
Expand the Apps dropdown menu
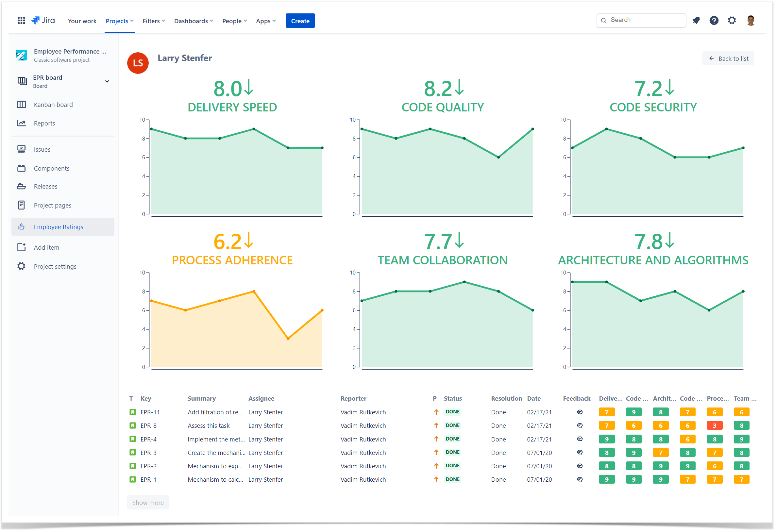[x=266, y=21]
